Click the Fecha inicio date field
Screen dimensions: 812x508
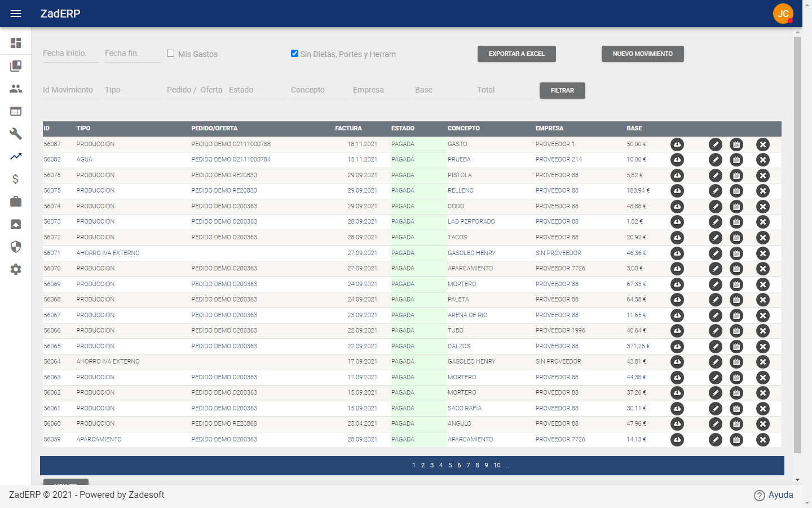coord(71,54)
